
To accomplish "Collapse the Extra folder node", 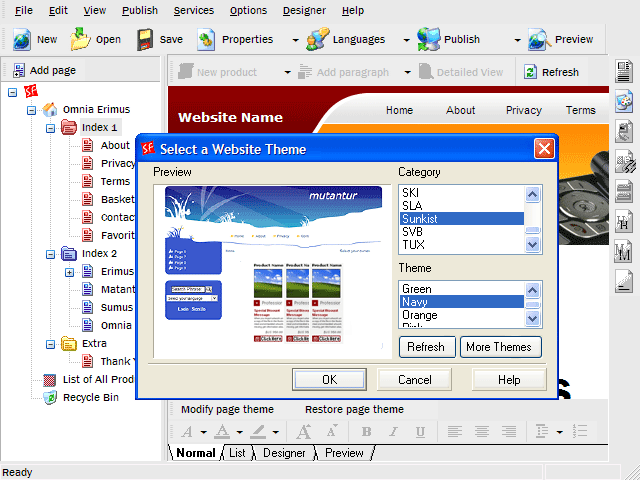I will tap(50, 344).
